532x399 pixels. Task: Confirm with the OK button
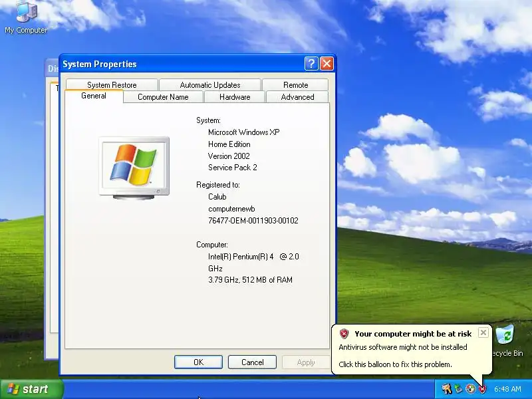point(198,362)
